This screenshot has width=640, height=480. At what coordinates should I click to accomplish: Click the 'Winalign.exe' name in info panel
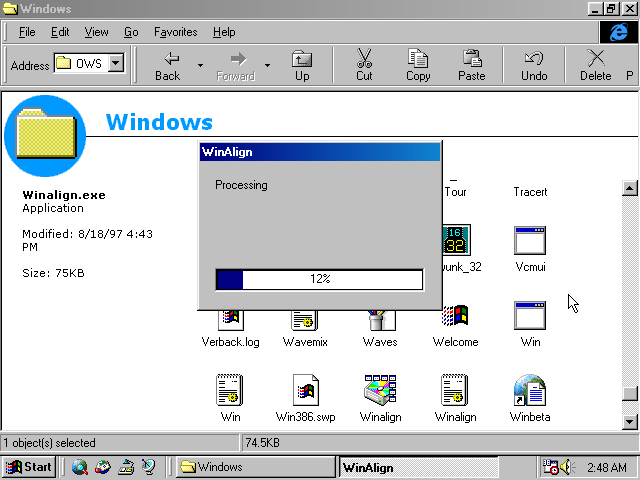coord(64,195)
